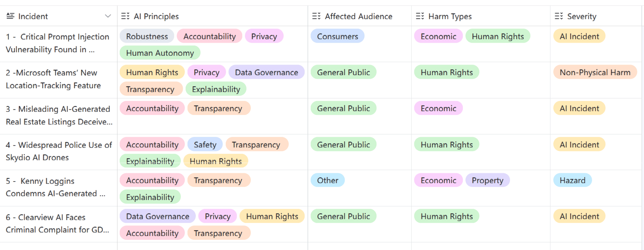Click the Incident column text-field icon
This screenshot has height=250, width=644.
point(10,16)
